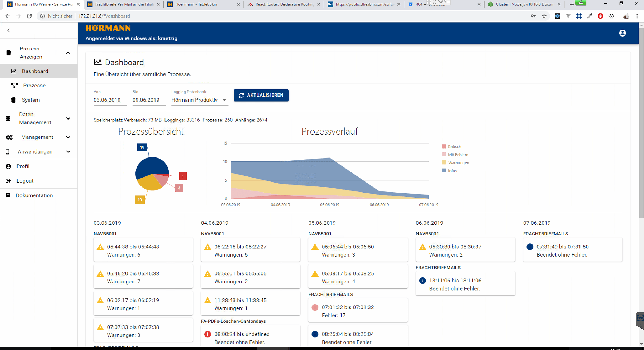Click the browser back arrow
The width and height of the screenshot is (644, 350).
pyautogui.click(x=8, y=16)
